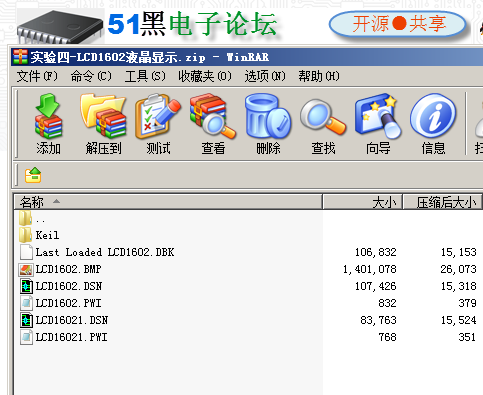Screen dimensions: 483x395
Task: Click the WinRAR title bar app icon
Action: (x=20, y=57)
